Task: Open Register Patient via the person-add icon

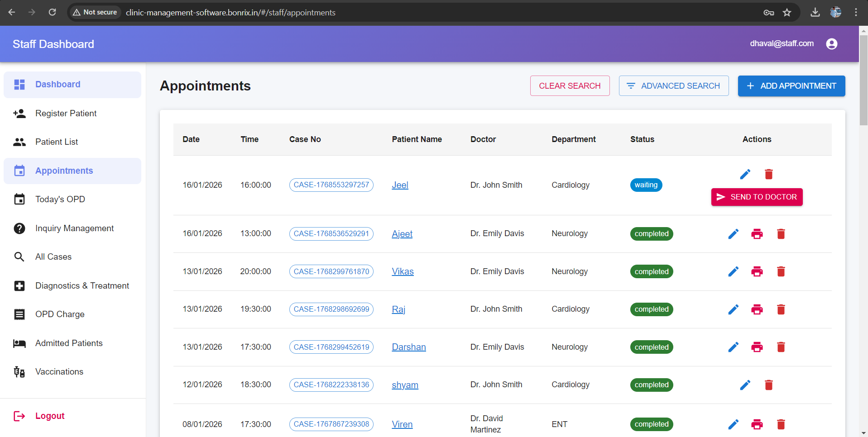Action: [19, 114]
